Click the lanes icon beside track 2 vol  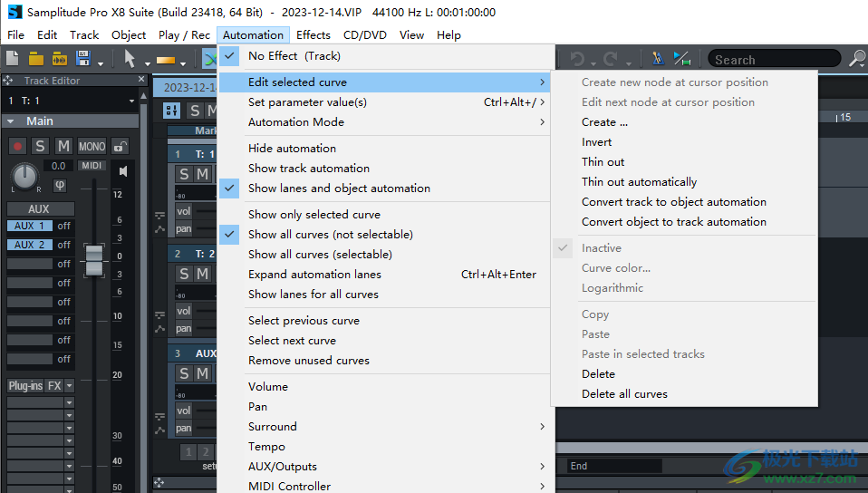[159, 315]
